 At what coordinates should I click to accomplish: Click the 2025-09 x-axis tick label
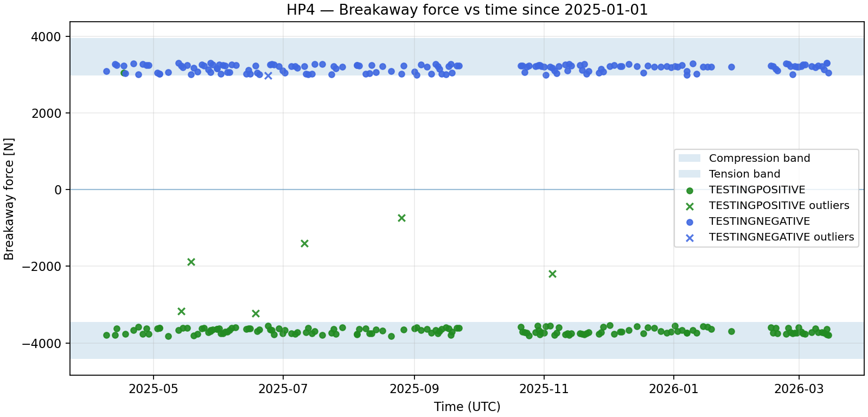[414, 389]
